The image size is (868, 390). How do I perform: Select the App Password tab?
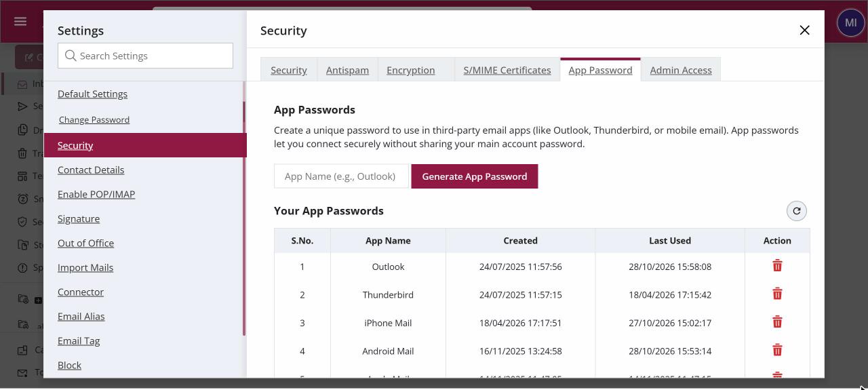pyautogui.click(x=600, y=70)
